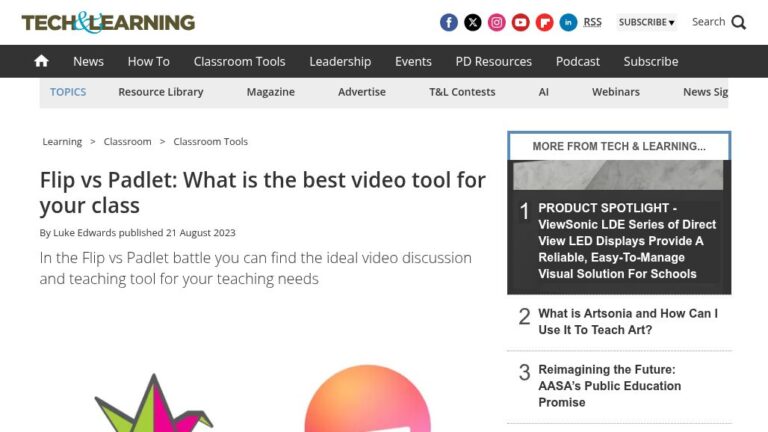Image resolution: width=768 pixels, height=432 pixels.
Task: Open the LinkedIn social icon
Action: [569, 23]
